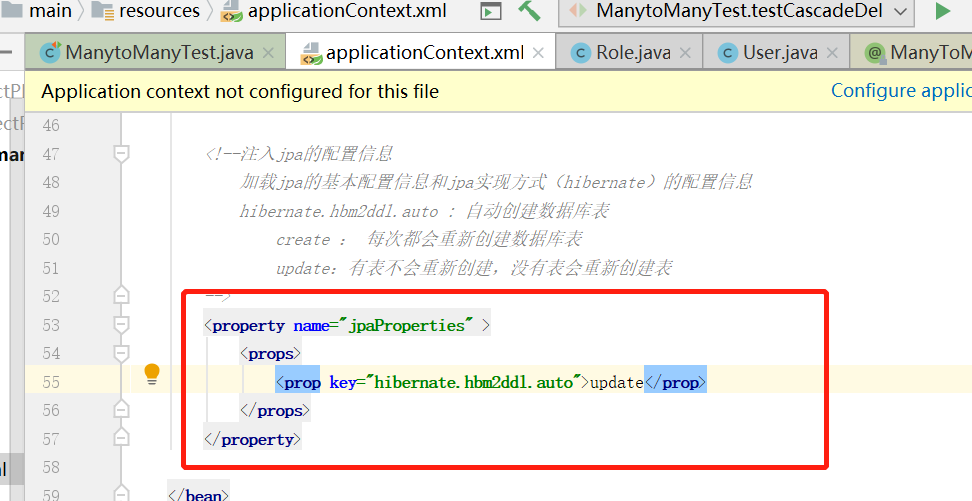Click the closing bean tag on line 59
The image size is (972, 501).
(198, 494)
